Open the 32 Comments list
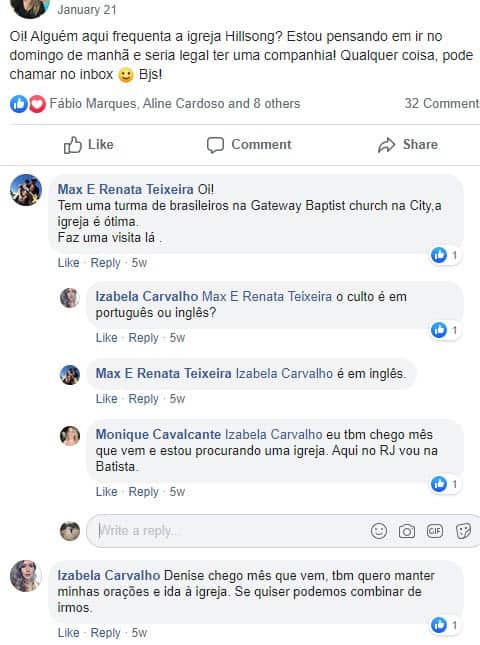Image resolution: width=480 pixels, height=645 pixels. [442, 103]
